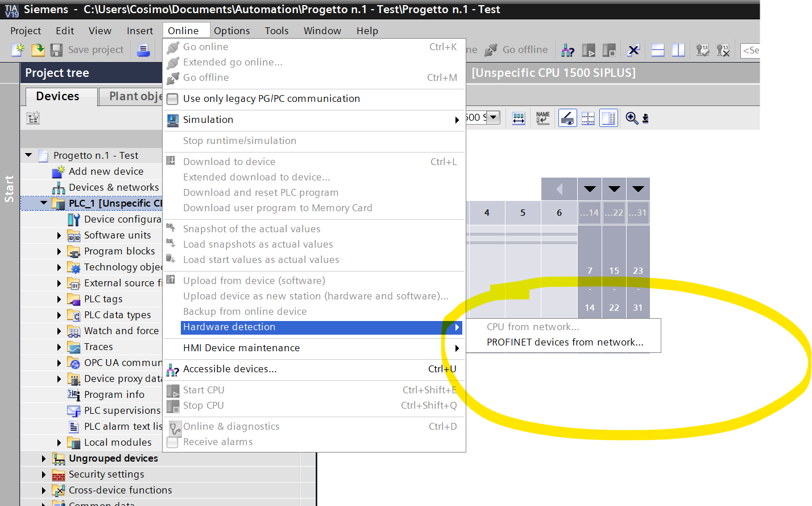Select PROFINET devices from network...
The width and height of the screenshot is (812, 506).
(564, 342)
